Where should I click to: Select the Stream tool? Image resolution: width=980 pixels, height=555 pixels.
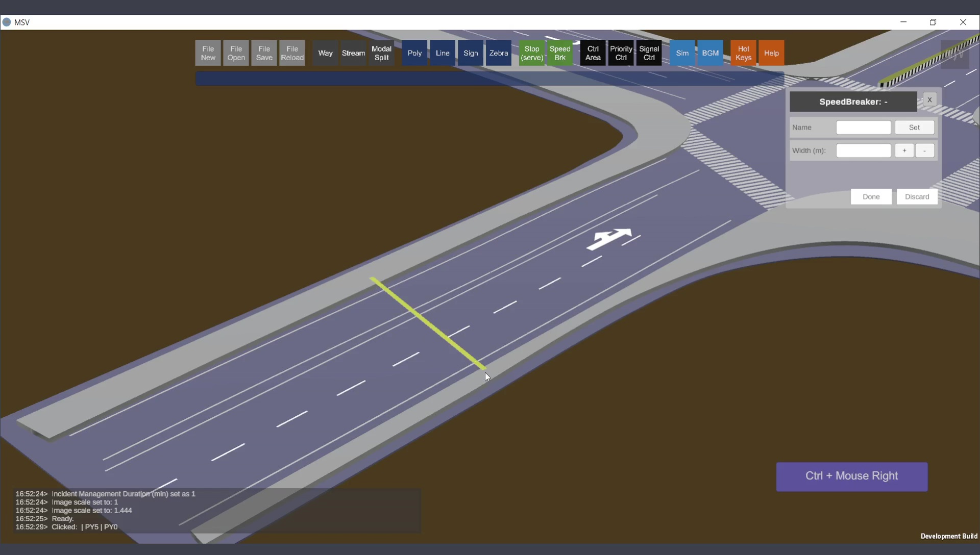[x=353, y=53]
